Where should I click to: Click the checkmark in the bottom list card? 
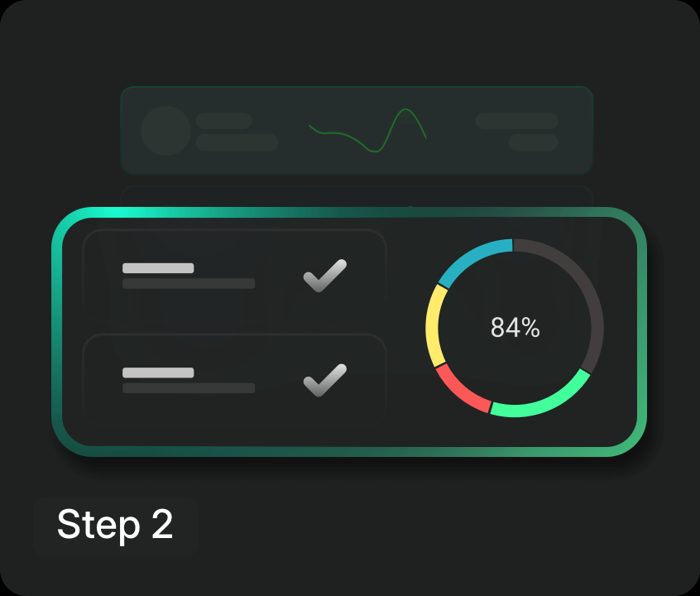325,380
